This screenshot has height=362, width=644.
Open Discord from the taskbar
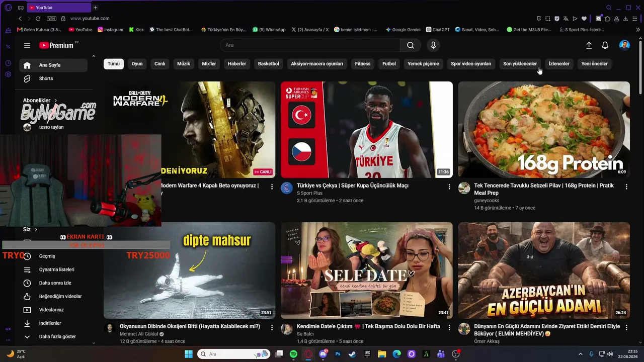tap(323, 354)
